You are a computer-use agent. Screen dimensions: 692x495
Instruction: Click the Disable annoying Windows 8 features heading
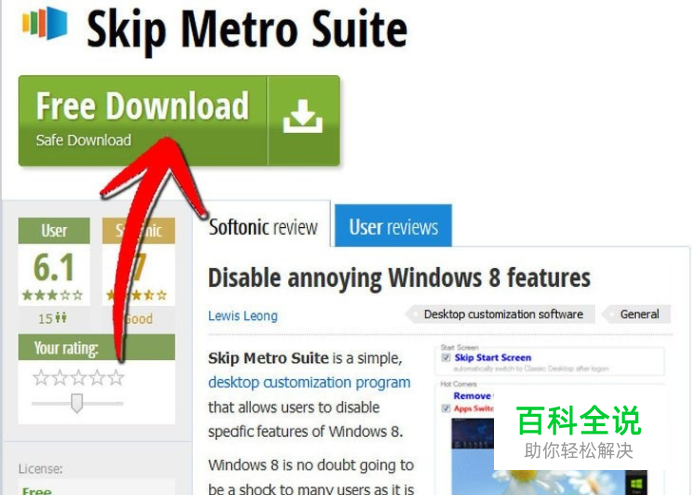[x=399, y=278]
